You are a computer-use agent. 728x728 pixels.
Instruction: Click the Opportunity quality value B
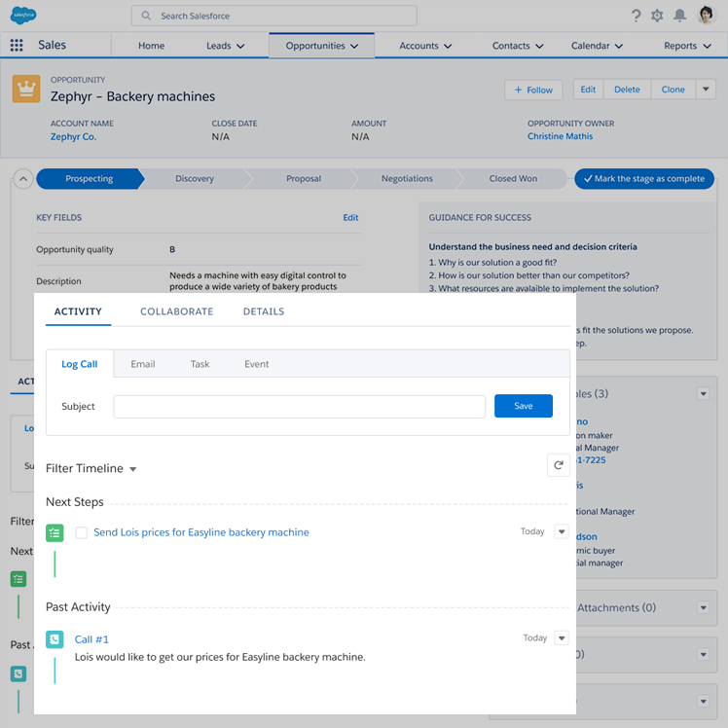(x=172, y=249)
